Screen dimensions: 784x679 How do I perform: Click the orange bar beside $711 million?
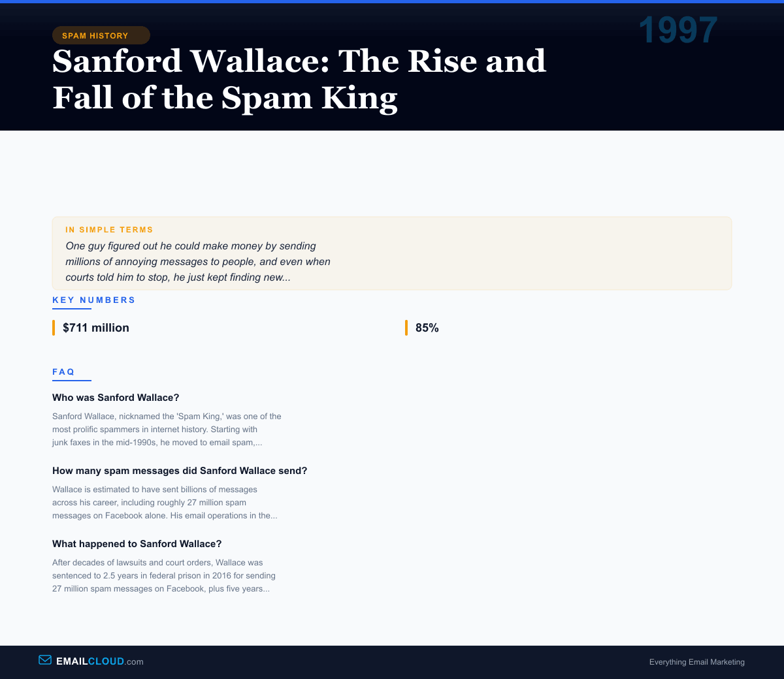click(x=54, y=328)
